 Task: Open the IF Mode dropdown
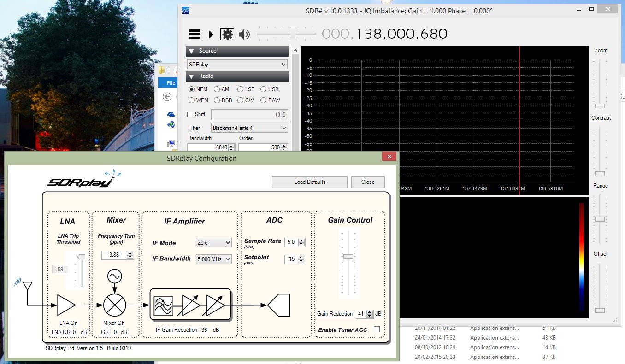214,242
